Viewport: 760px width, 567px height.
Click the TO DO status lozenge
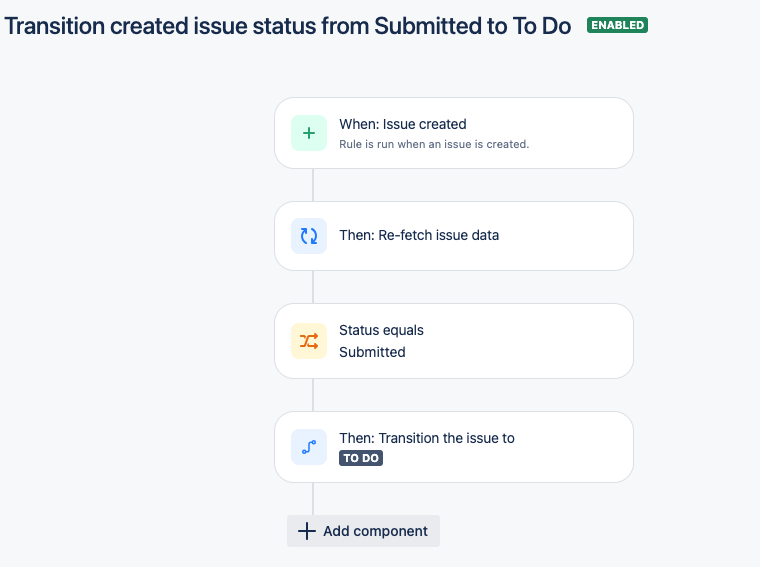(361, 458)
